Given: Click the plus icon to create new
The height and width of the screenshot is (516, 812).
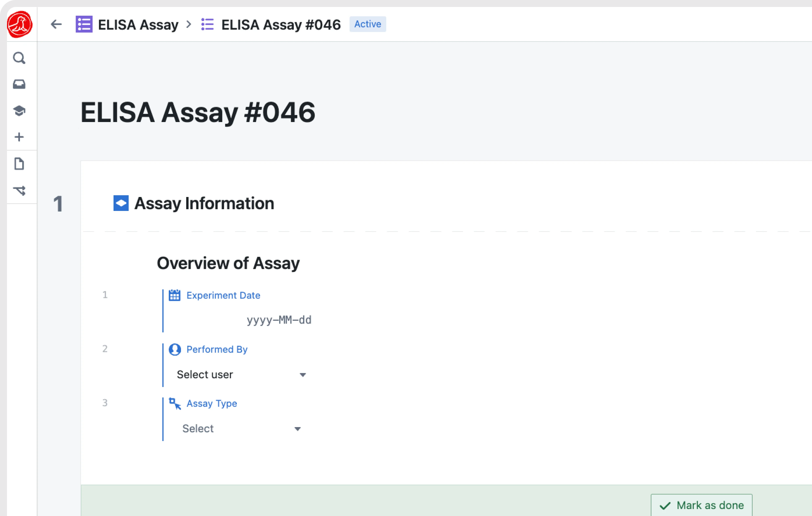Looking at the screenshot, I should [19, 137].
